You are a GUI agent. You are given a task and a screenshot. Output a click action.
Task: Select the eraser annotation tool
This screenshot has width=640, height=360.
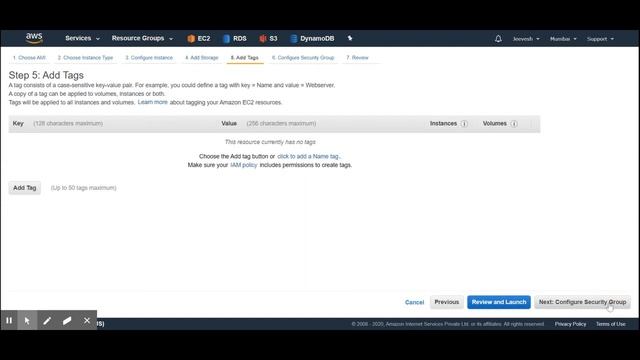point(67,320)
